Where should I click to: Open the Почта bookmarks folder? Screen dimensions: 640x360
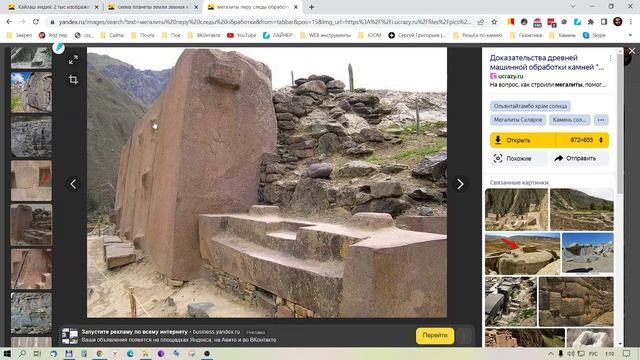(x=142, y=36)
